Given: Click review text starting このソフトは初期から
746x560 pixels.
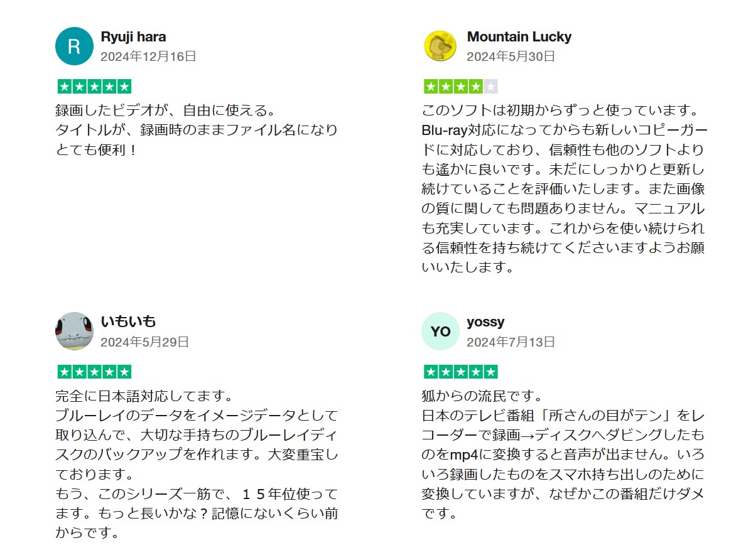Looking at the screenshot, I should click(x=565, y=188).
